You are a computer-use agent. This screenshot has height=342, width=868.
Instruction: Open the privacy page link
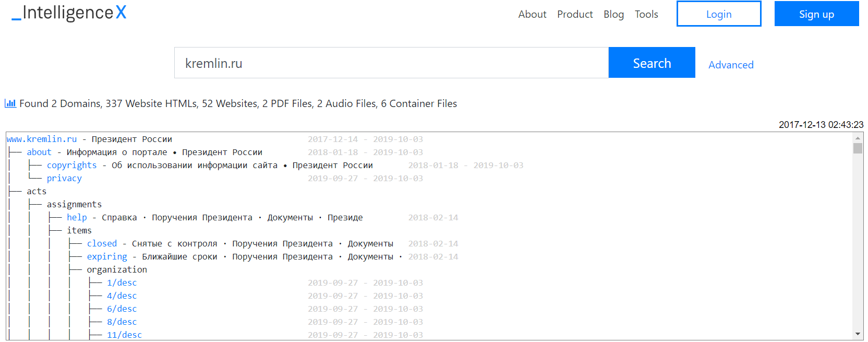(x=64, y=179)
